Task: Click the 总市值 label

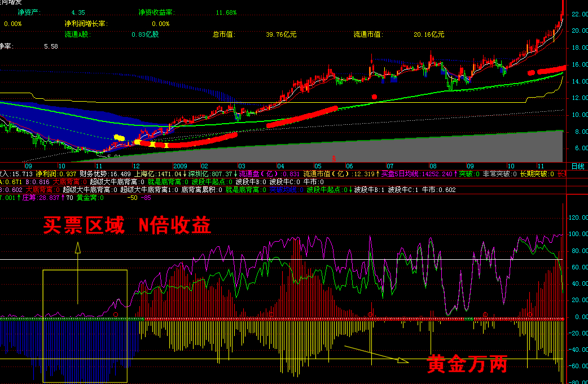Action: coord(224,34)
